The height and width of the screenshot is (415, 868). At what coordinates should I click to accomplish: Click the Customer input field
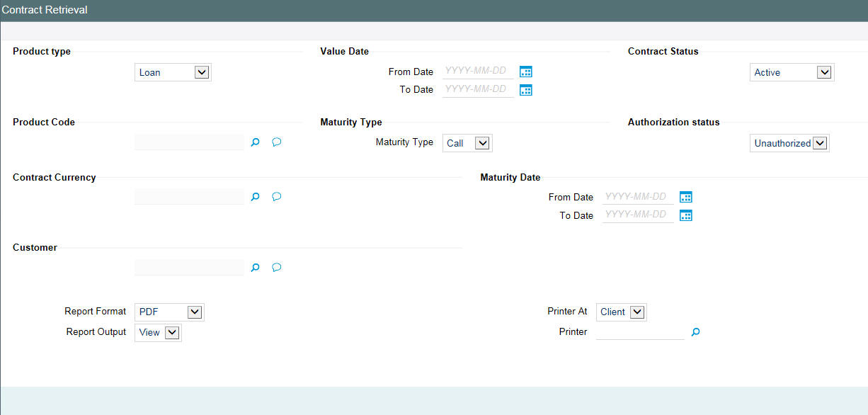coord(189,267)
